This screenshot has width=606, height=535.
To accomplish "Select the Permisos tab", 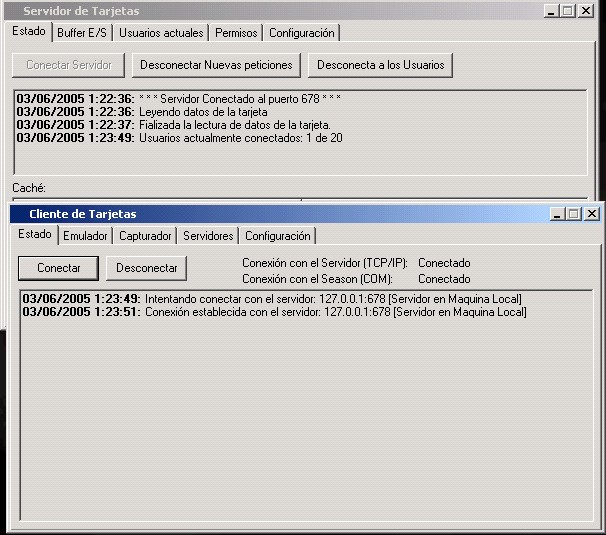I will click(236, 33).
